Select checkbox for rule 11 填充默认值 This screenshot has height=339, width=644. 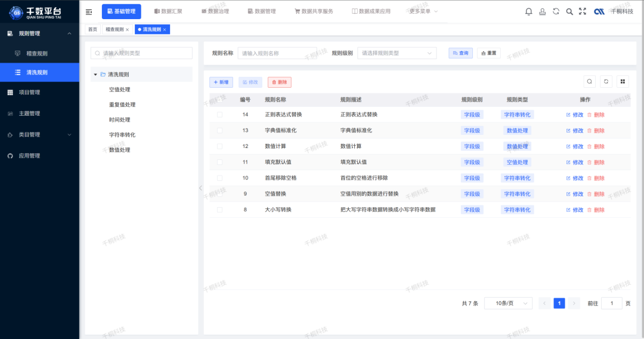point(219,162)
